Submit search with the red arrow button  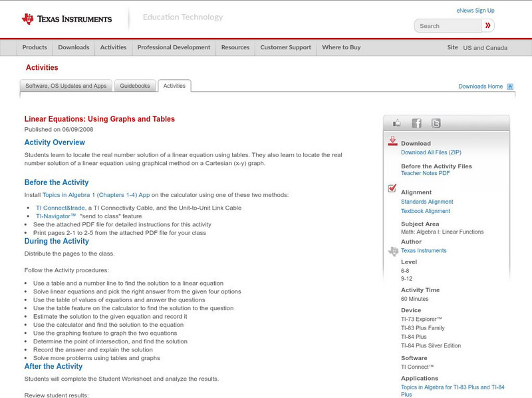click(x=487, y=25)
